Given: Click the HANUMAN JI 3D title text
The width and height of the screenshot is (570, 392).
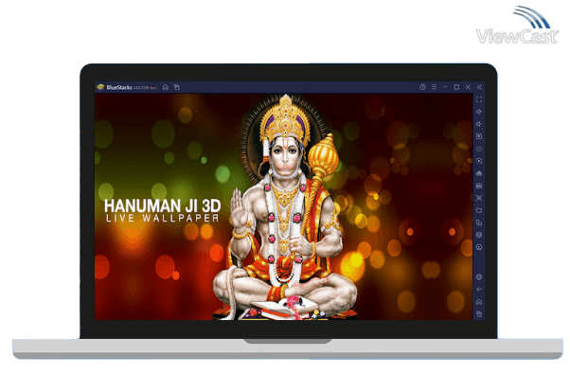Looking at the screenshot, I should pos(163,205).
